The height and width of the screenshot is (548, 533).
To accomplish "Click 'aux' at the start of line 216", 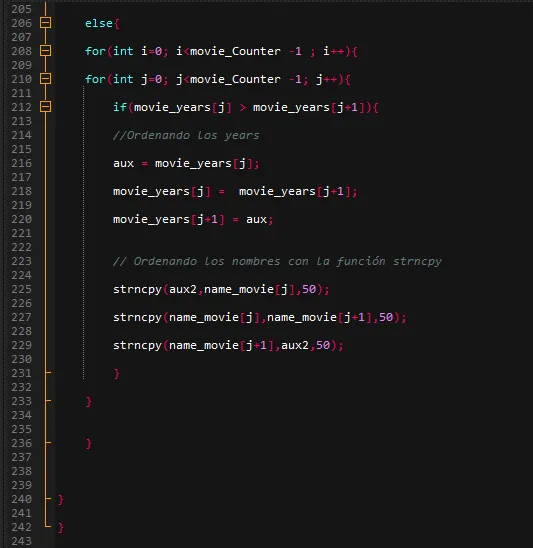I will pos(123,164).
